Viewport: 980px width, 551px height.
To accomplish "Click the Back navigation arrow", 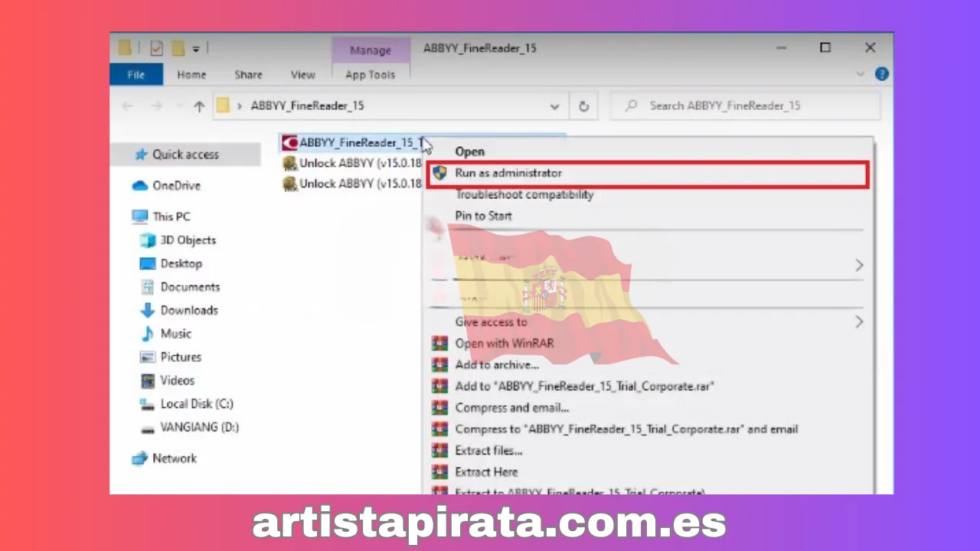I will click(x=128, y=106).
